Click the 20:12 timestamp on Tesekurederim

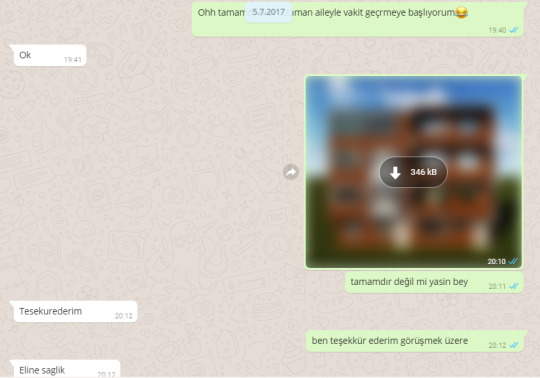(x=124, y=316)
